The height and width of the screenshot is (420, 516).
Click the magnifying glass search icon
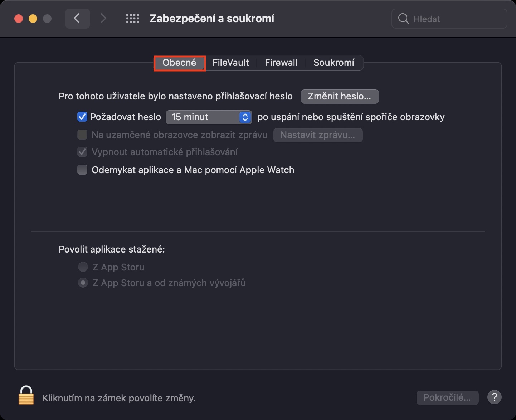tap(403, 19)
